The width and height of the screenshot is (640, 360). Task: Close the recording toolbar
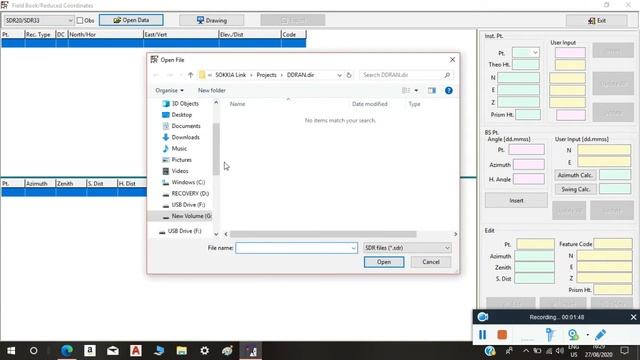tap(633, 317)
